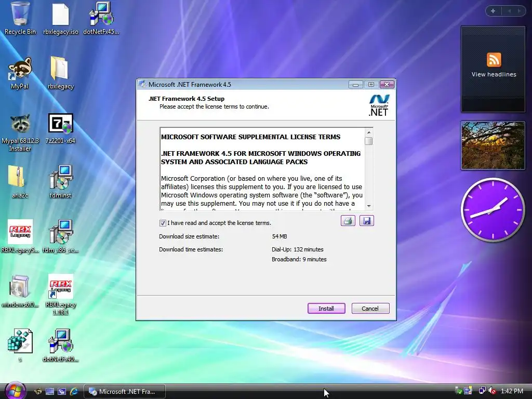The image size is (532, 399).
Task: Click the purple clock gadget
Action: tap(493, 210)
